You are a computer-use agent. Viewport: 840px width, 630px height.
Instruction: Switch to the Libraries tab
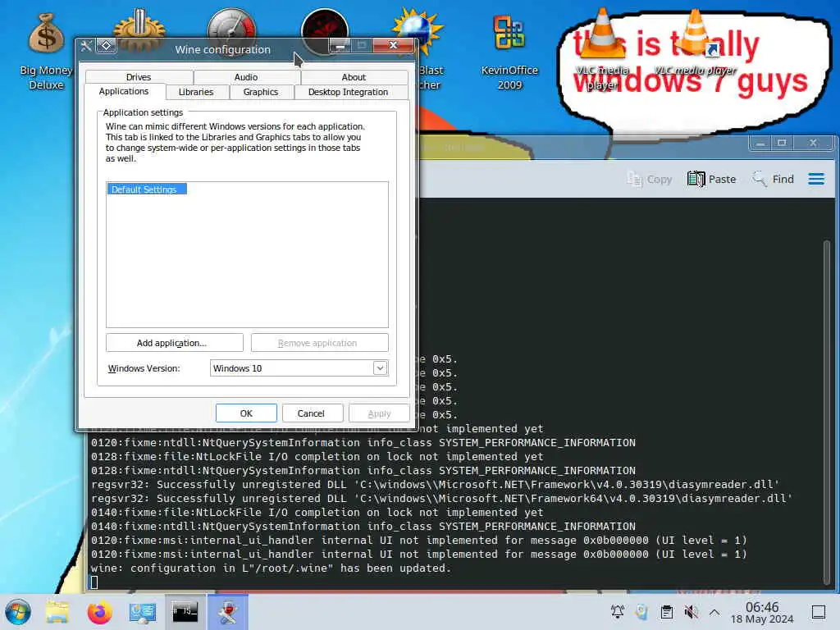pyautogui.click(x=196, y=92)
